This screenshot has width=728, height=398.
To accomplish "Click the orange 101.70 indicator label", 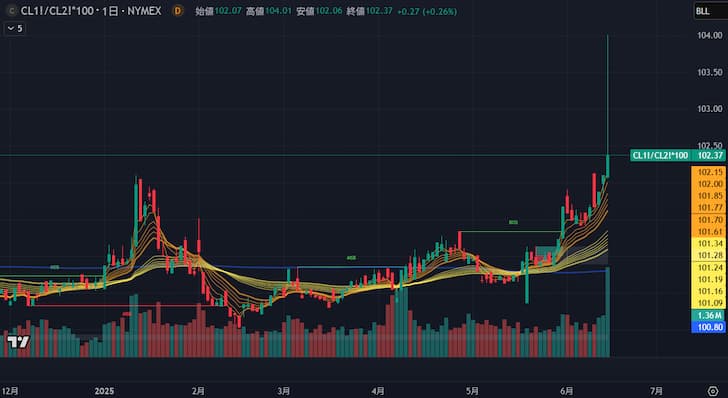I will [708, 220].
